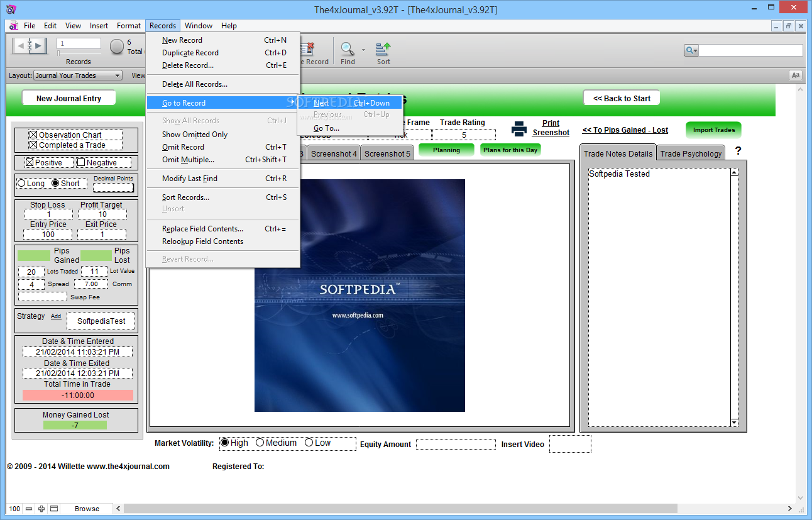This screenshot has width=812, height=520.
Task: Toggle Completed a Trade checkbox
Action: tap(33, 145)
